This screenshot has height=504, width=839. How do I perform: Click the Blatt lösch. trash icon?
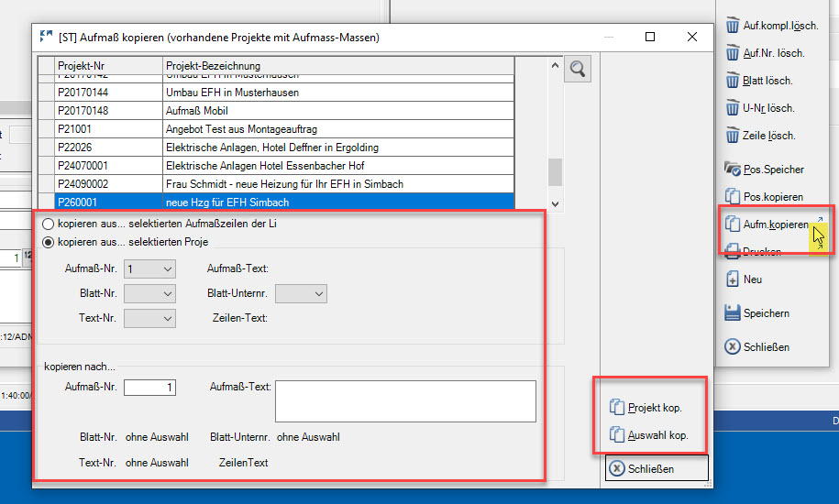click(733, 81)
